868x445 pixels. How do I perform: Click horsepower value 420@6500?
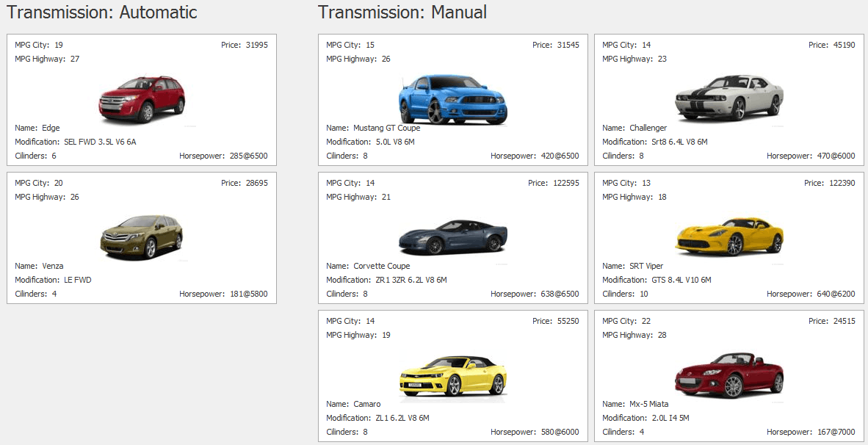(560, 156)
